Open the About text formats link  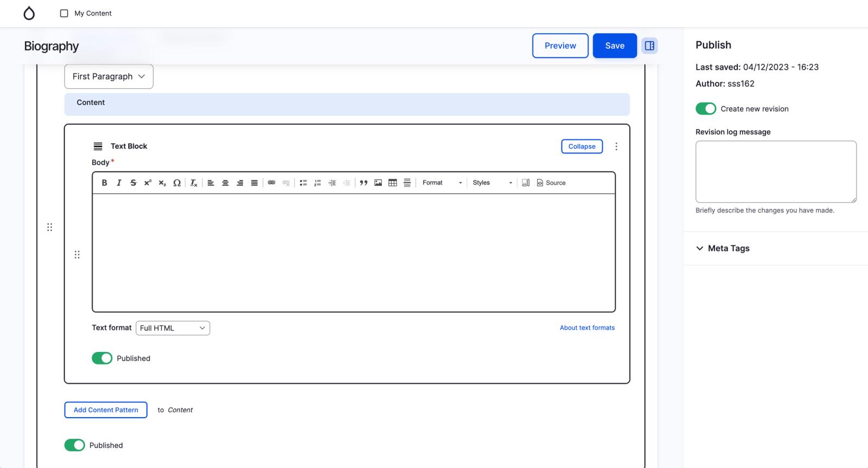(x=587, y=328)
